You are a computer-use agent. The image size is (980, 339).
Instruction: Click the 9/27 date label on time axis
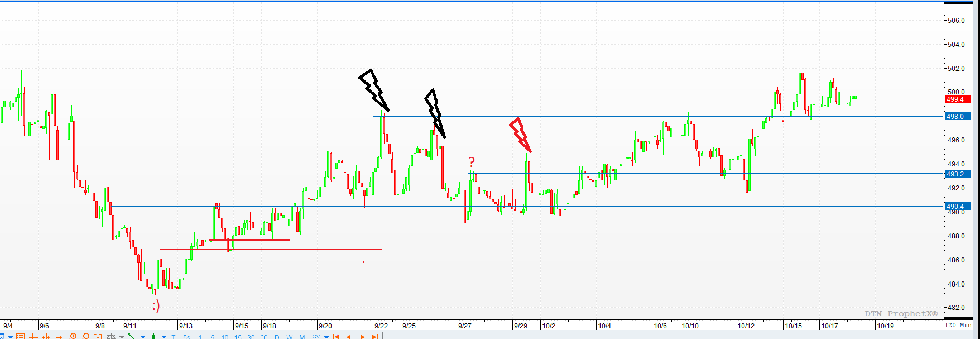(x=465, y=326)
